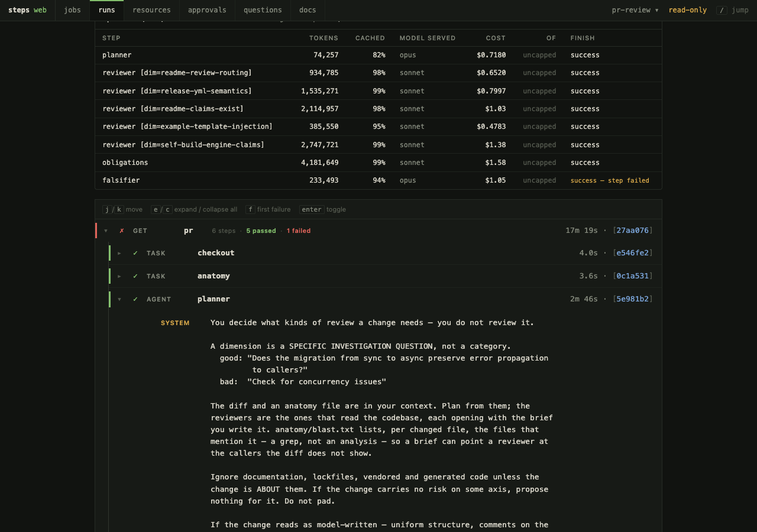Click the checkmark icon beside planner agent
This screenshot has width=757, height=532.
coord(135,299)
